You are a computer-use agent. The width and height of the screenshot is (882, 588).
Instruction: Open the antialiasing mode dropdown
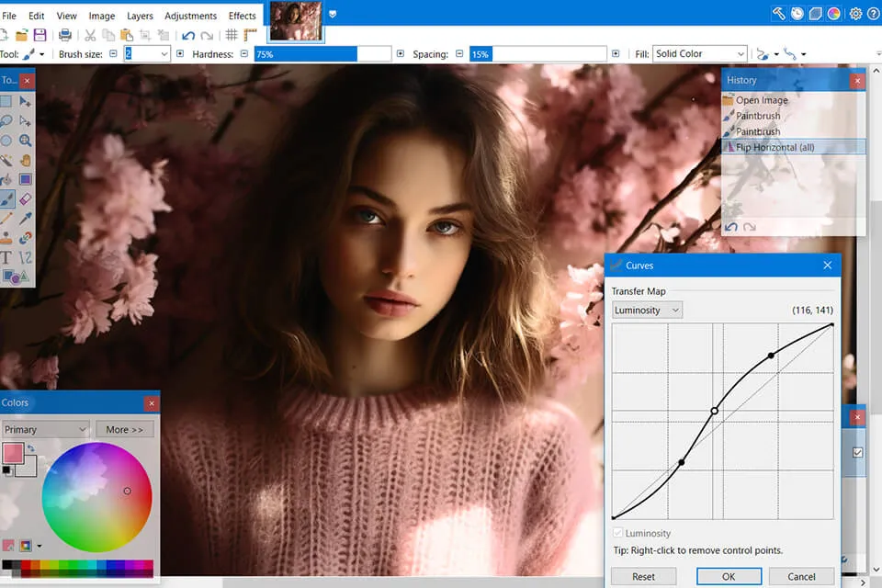776,54
